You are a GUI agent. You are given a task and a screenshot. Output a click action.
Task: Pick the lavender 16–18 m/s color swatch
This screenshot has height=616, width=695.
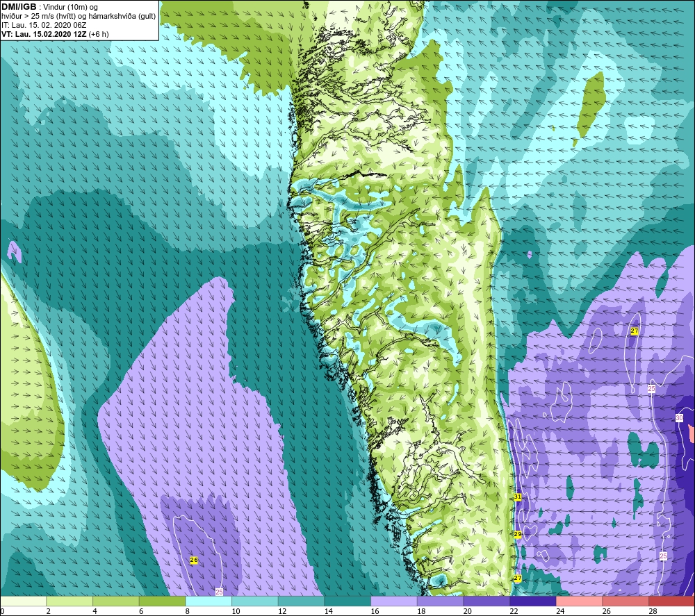point(393,601)
